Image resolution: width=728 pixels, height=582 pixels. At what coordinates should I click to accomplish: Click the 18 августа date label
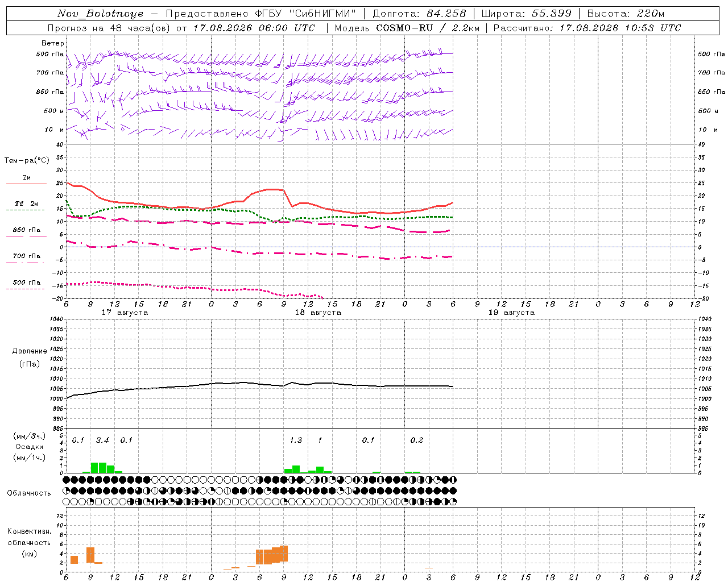[318, 313]
